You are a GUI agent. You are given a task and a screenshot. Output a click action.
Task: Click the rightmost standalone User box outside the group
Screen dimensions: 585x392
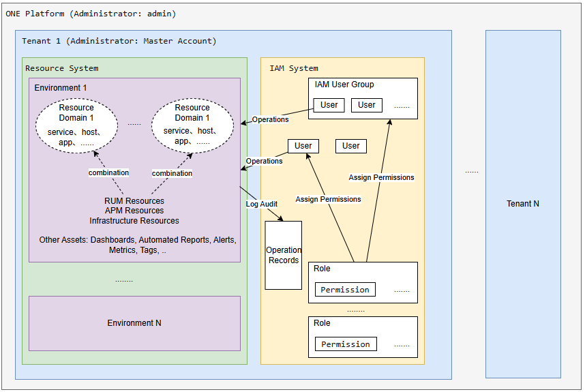351,146
